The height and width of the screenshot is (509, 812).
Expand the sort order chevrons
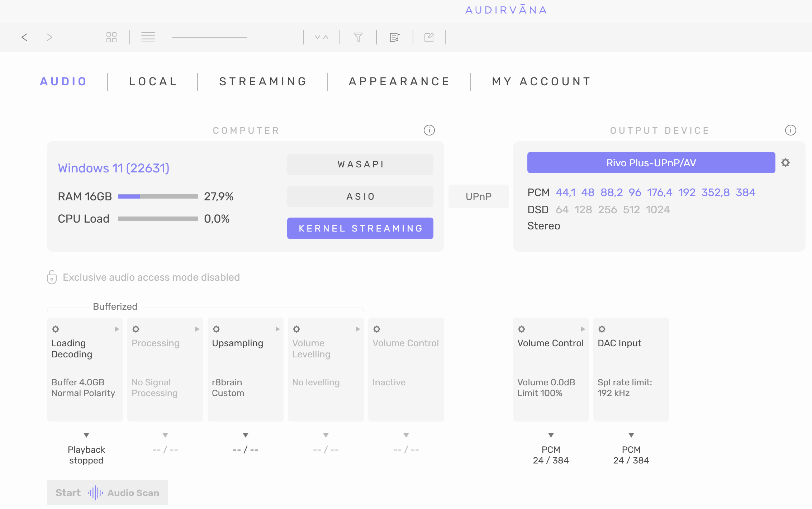coord(321,37)
